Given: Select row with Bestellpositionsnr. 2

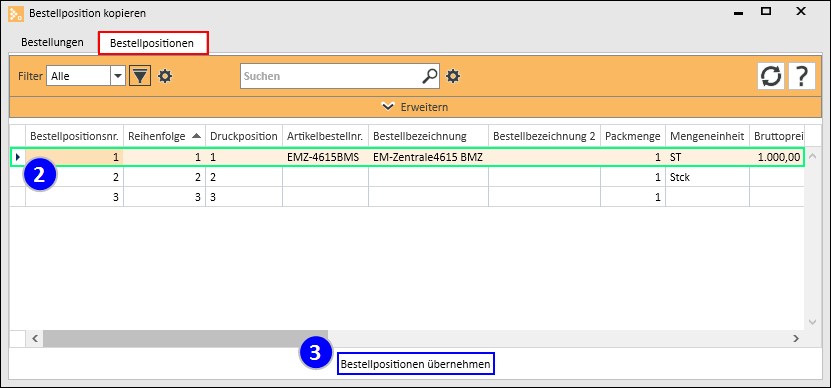Looking at the screenshot, I should [x=408, y=177].
